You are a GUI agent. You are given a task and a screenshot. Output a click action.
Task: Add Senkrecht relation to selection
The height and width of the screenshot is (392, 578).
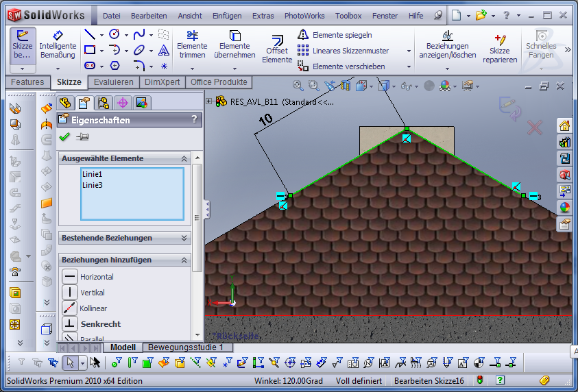click(70, 323)
